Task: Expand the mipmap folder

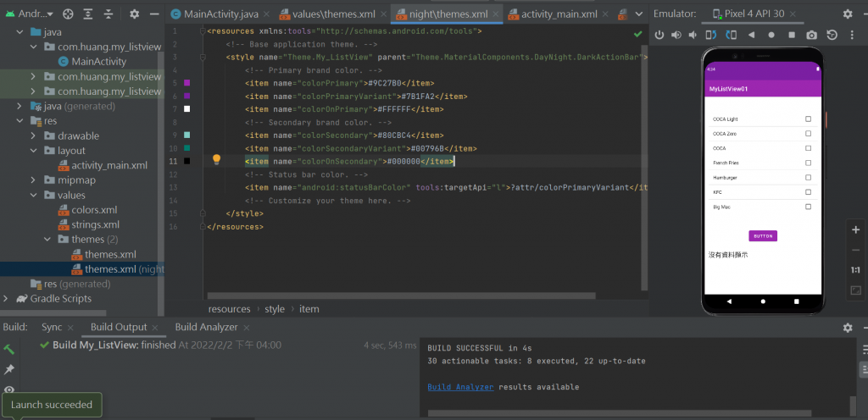Action: [x=33, y=180]
